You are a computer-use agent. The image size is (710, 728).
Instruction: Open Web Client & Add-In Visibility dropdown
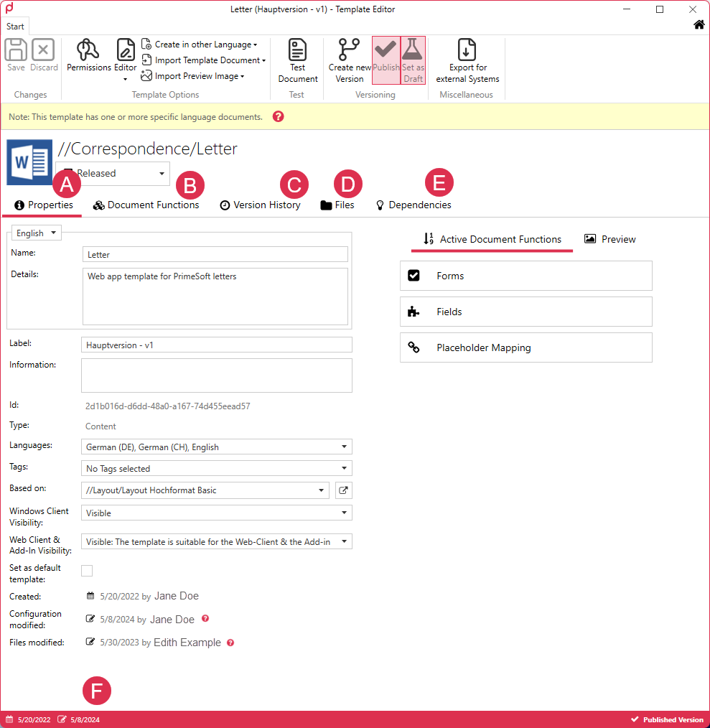click(x=216, y=541)
